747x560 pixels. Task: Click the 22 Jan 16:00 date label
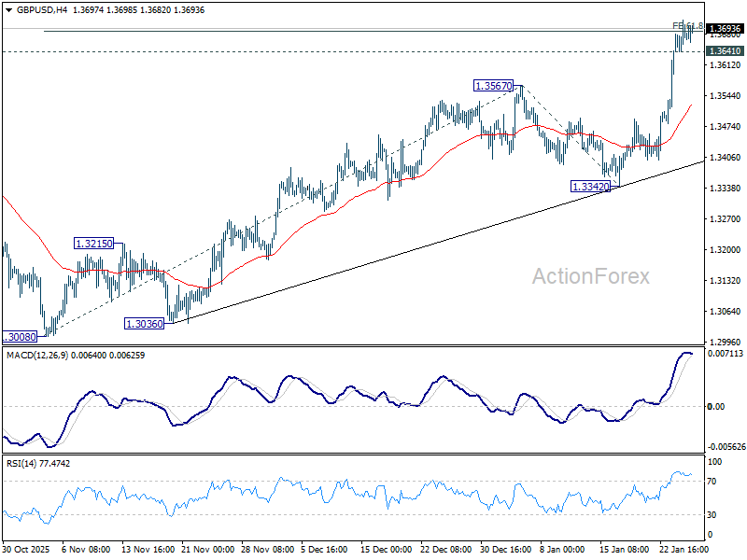[684, 549]
